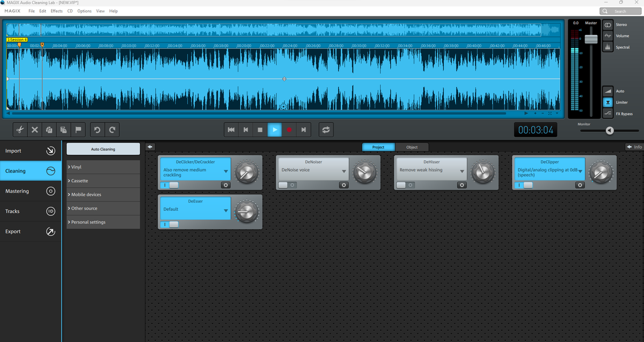
Task: Expand the Vinyl presets category
Action: coord(103,167)
